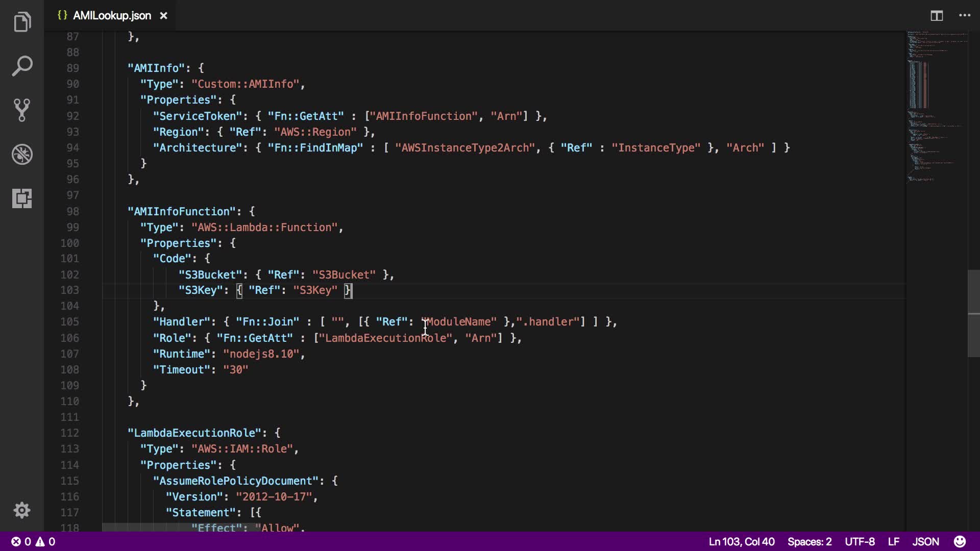
Task: Change indentation via Spaces: 2
Action: coord(809,541)
